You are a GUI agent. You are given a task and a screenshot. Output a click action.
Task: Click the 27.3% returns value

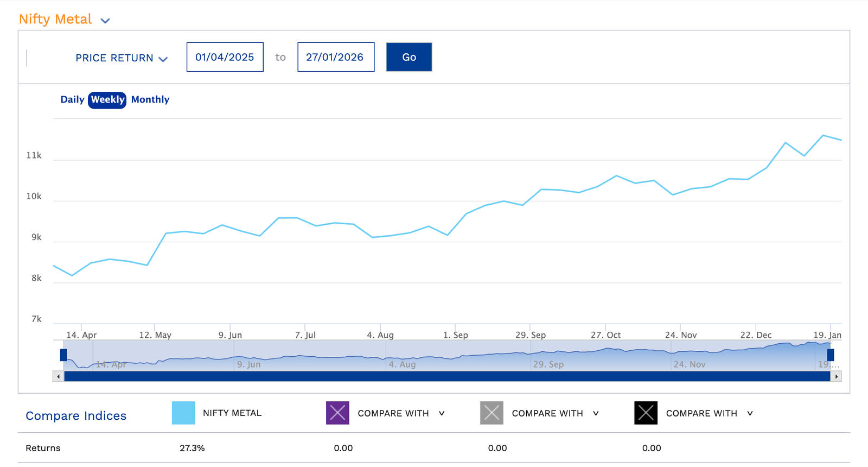click(192, 448)
